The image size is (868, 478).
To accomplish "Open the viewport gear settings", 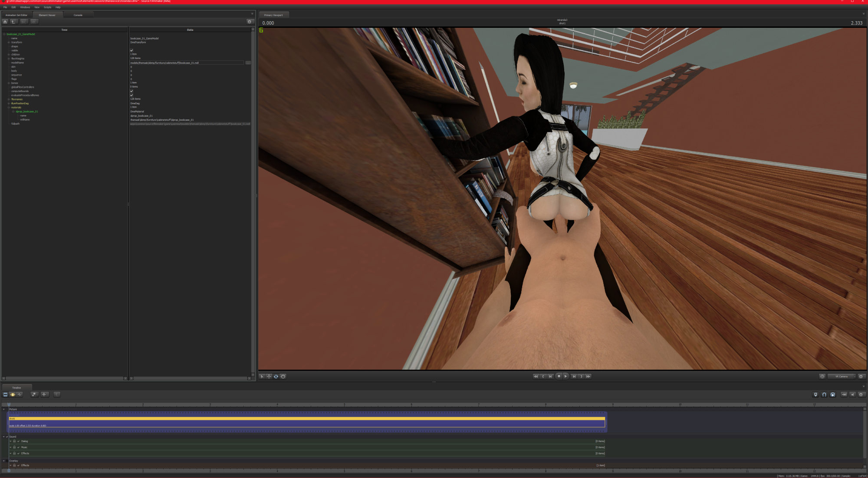I will coord(861,376).
